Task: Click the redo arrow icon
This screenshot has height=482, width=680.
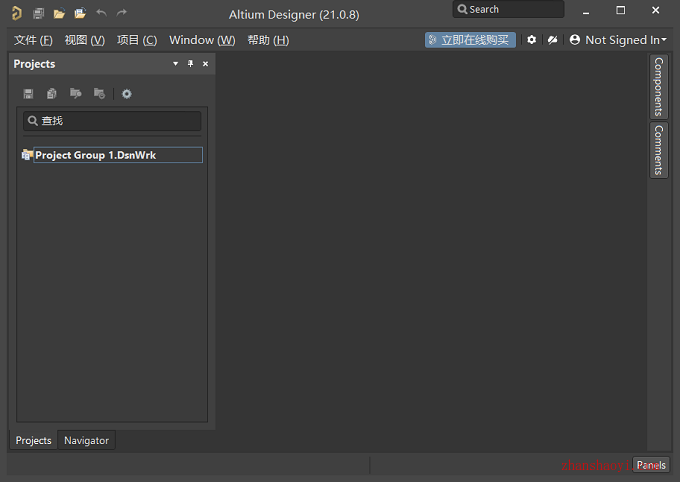Action: (x=121, y=13)
